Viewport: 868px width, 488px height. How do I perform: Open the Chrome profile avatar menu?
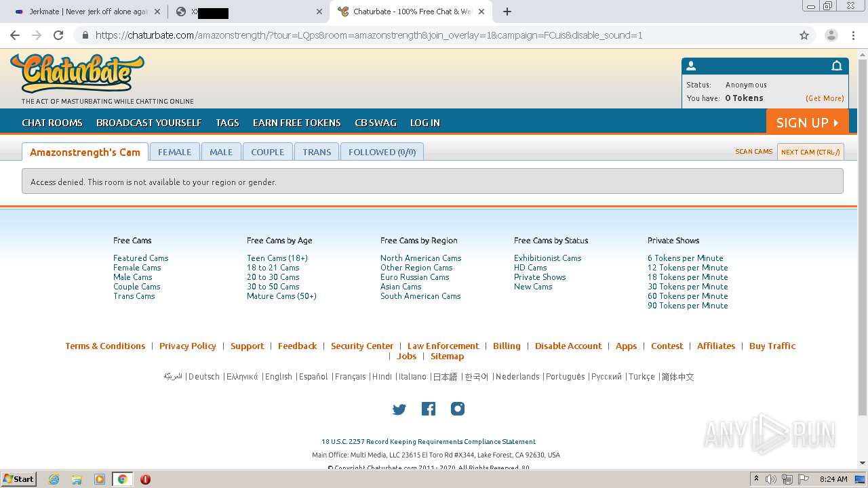[x=831, y=35]
